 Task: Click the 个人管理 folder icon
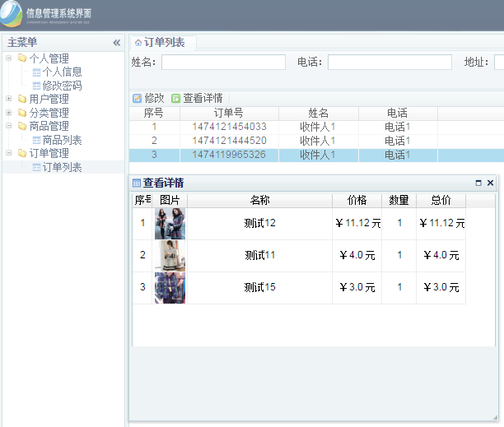tap(22, 58)
